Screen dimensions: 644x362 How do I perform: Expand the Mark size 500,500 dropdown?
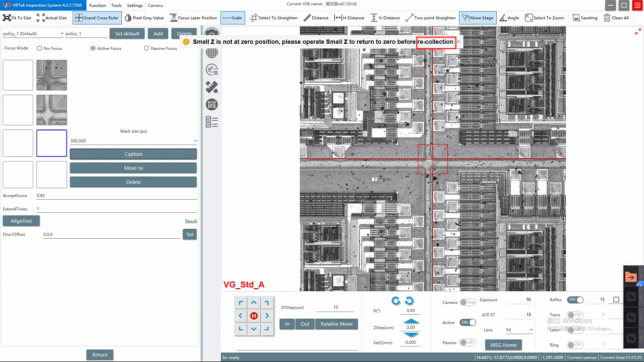point(133,141)
